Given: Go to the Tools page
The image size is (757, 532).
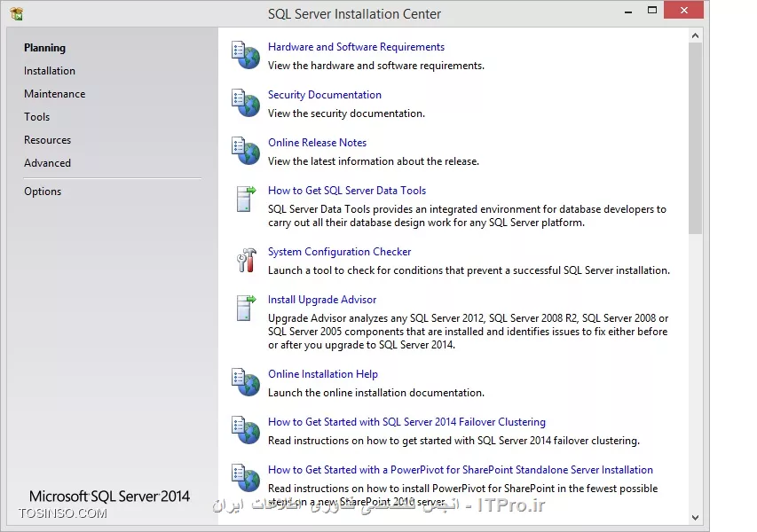Looking at the screenshot, I should click(x=36, y=117).
